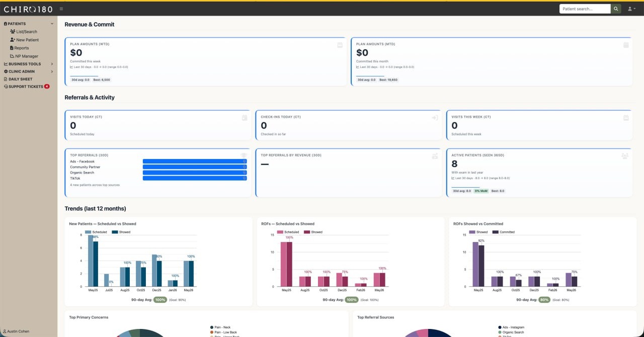Click the sign-in arrow icon on Check-ins Today card
644x337 pixels.
[x=435, y=118]
